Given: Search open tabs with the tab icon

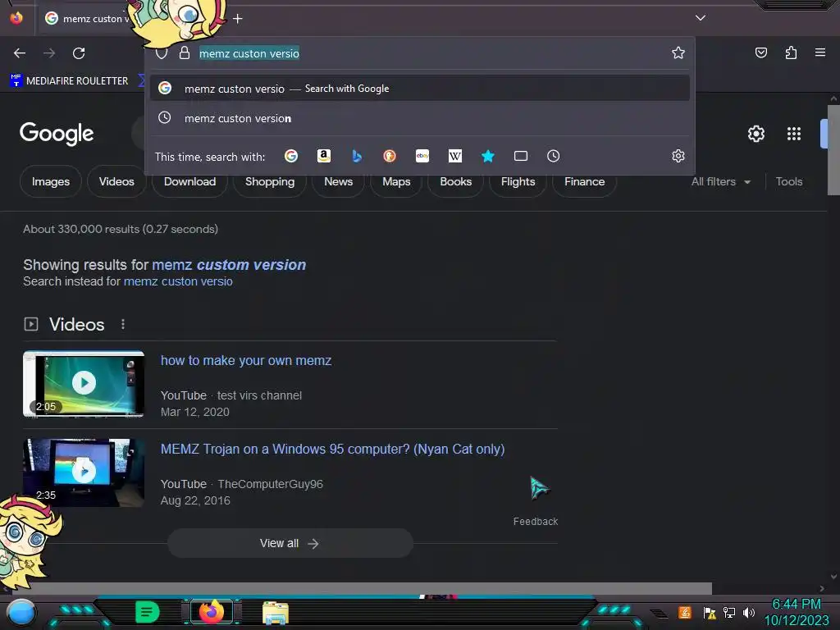Looking at the screenshot, I should pyautogui.click(x=521, y=156).
